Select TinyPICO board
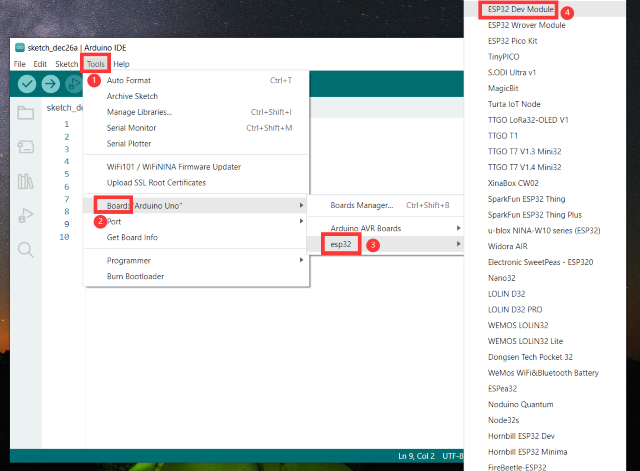Image resolution: width=640 pixels, height=471 pixels. click(544, 57)
